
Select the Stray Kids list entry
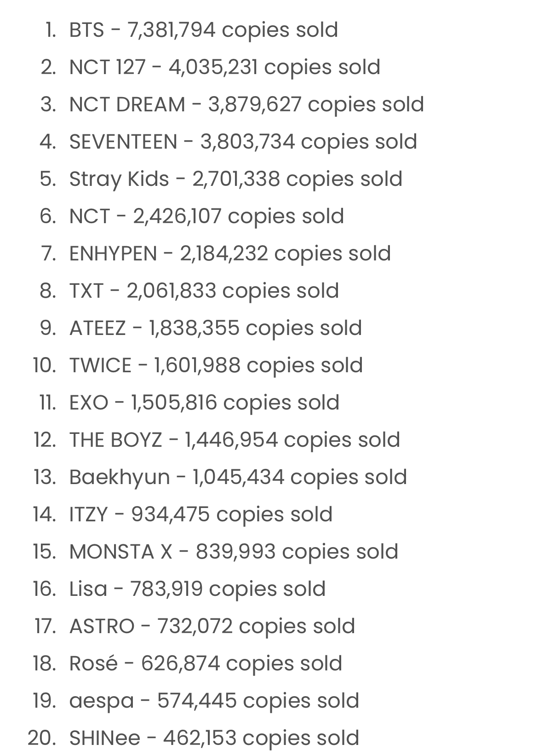(x=236, y=179)
